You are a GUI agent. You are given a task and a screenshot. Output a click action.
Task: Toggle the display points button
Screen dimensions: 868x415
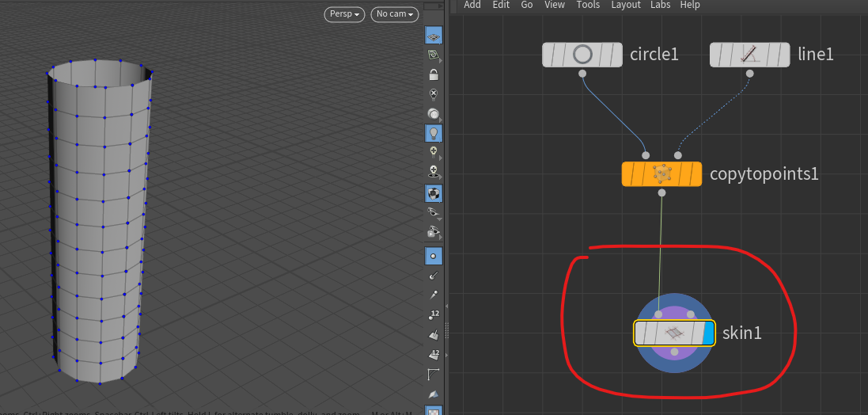coord(434,256)
